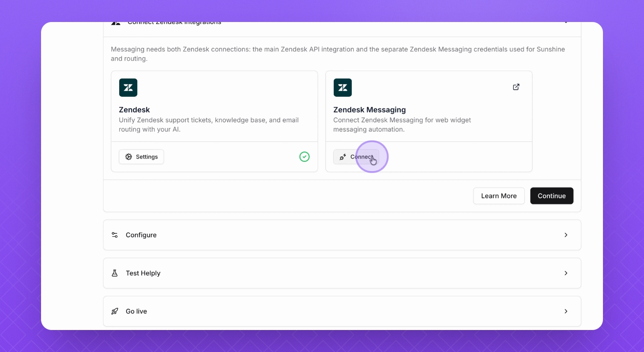Expand the Go live section chevron
The image size is (644, 352).
click(566, 311)
